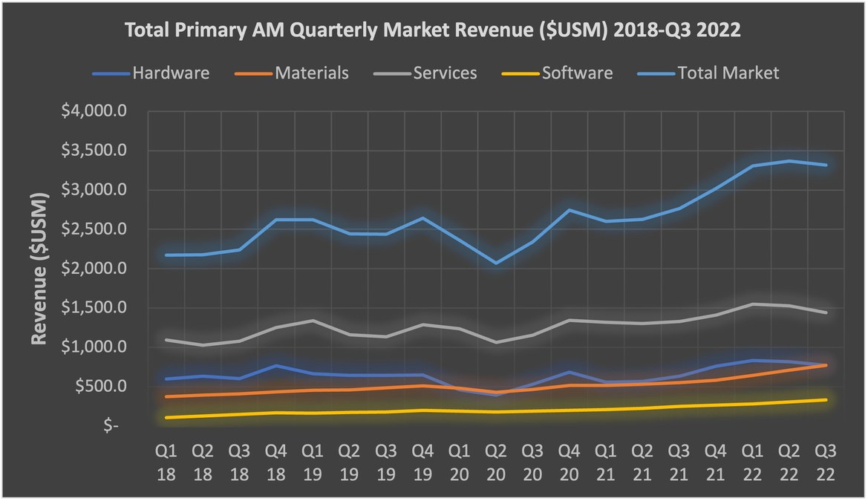Click the Q3 20 axis label
The image size is (868, 501).
pyautogui.click(x=532, y=463)
